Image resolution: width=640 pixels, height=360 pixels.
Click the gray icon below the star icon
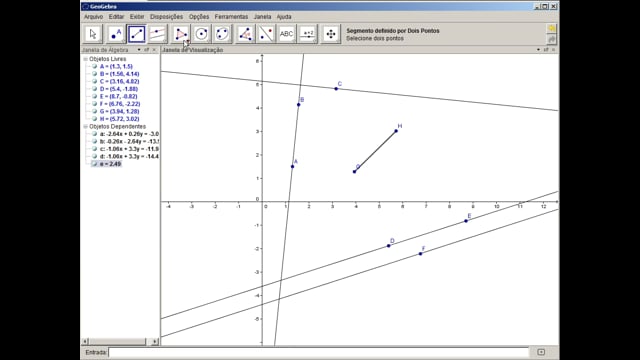coord(552,39)
